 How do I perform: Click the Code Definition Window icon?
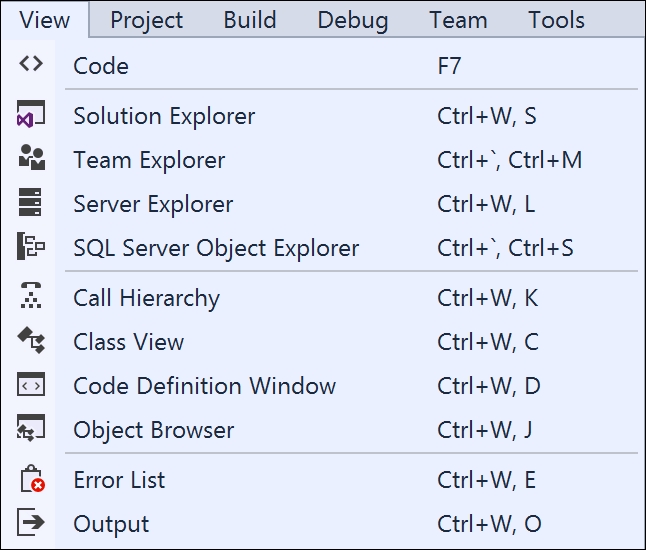pos(31,384)
